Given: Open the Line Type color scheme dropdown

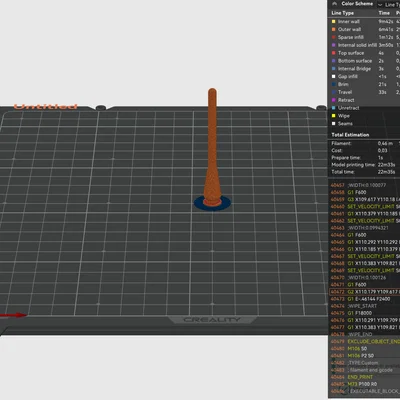Looking at the screenshot, I should pyautogui.click(x=389, y=4).
